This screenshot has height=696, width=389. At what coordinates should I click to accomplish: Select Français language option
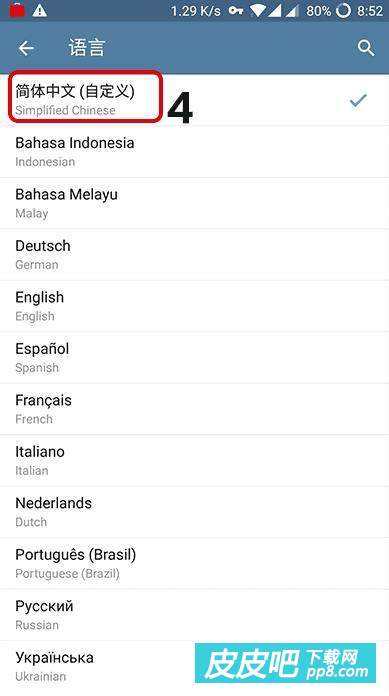point(194,409)
